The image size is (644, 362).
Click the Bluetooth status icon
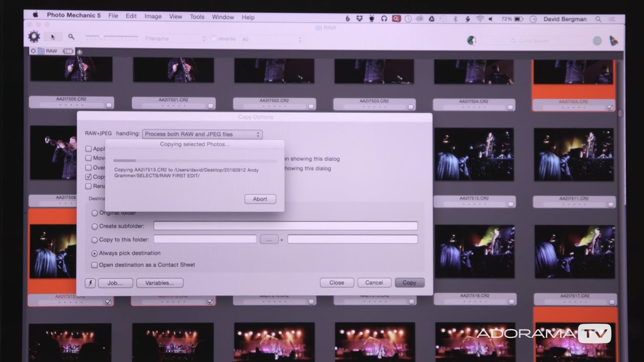tap(455, 19)
